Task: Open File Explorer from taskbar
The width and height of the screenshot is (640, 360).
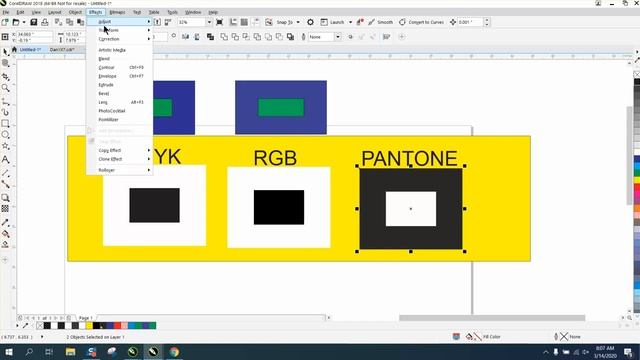Action: coord(70,352)
